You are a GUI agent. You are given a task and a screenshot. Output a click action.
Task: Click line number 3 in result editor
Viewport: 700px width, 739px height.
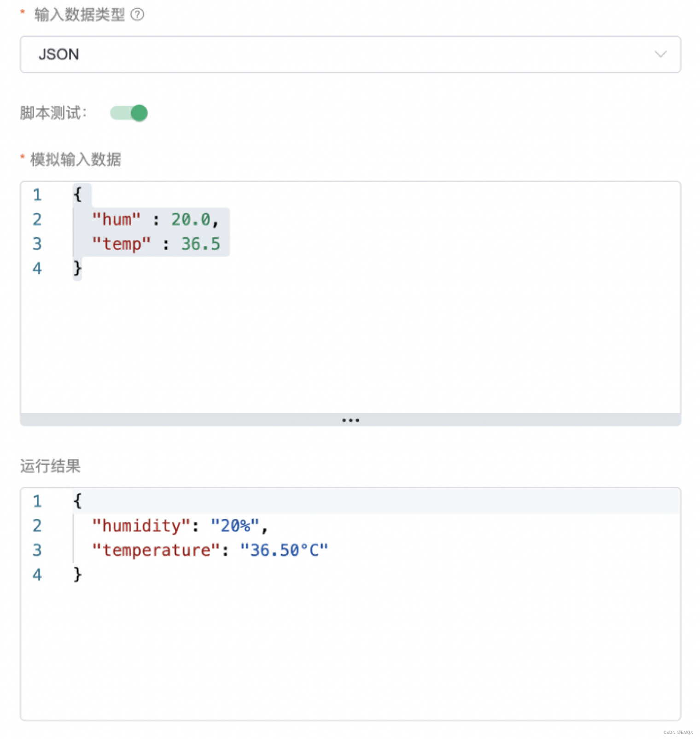pyautogui.click(x=37, y=550)
